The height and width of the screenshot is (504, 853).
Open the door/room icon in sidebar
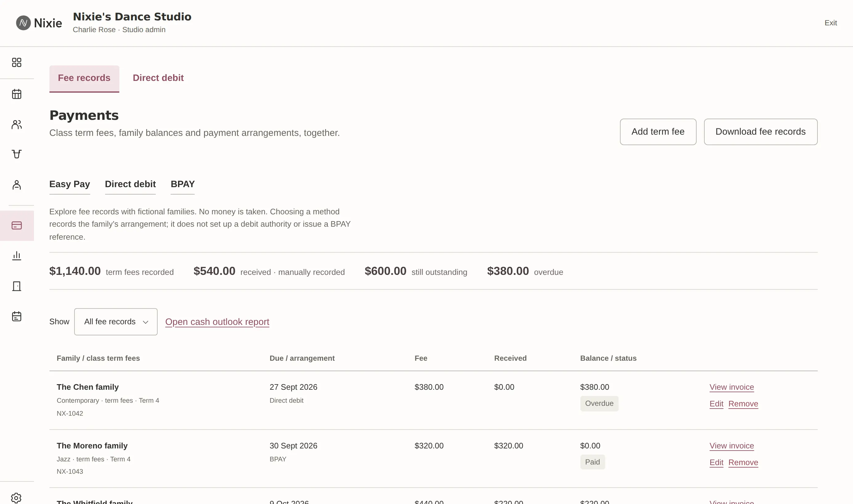coord(17,286)
